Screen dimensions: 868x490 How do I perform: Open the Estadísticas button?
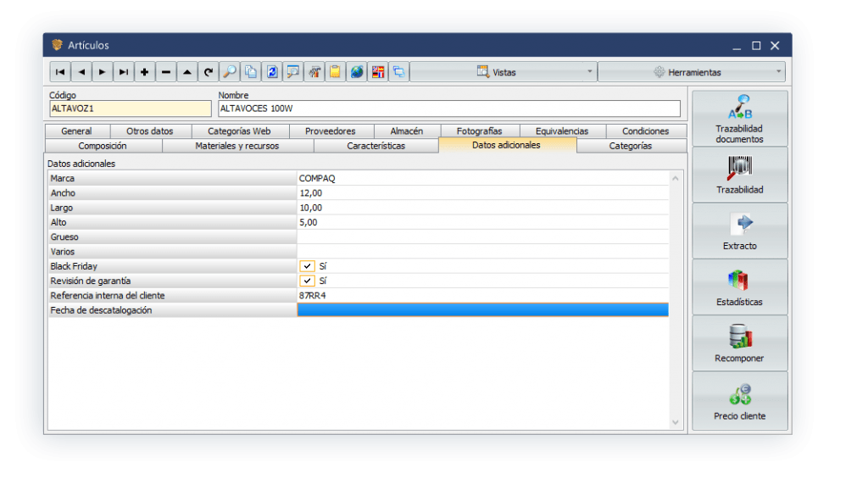coord(739,287)
